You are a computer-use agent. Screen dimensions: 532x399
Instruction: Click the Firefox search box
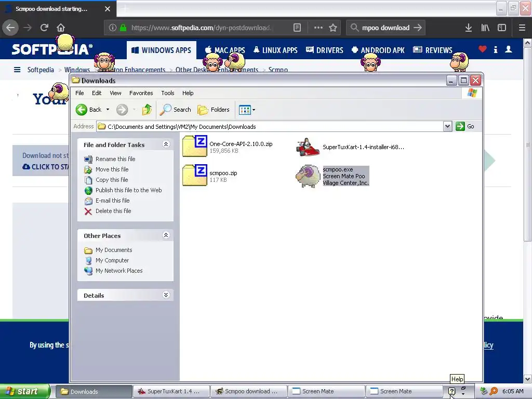386,28
